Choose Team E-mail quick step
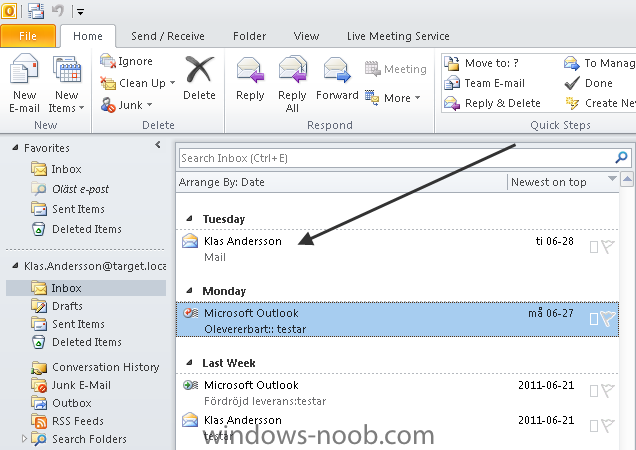Image resolution: width=636 pixels, height=450 pixels. click(484, 83)
